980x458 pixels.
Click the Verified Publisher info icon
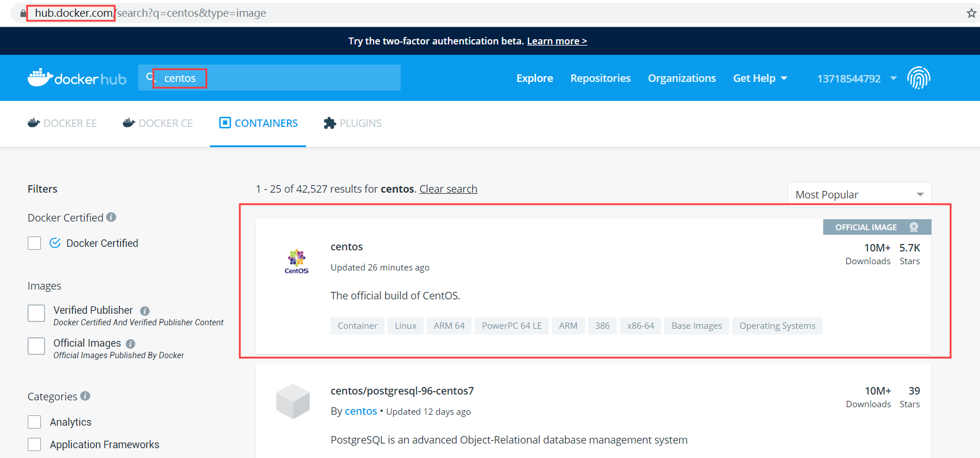pos(145,311)
